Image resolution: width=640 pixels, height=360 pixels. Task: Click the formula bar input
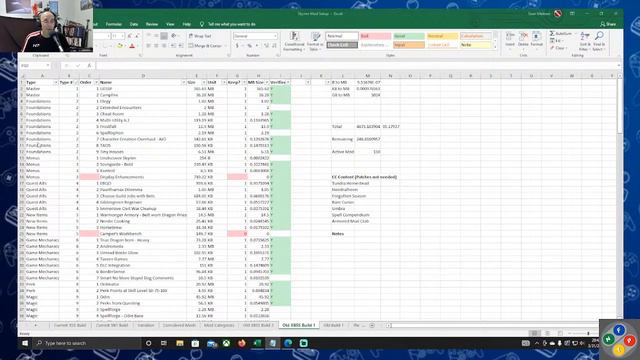[357, 65]
